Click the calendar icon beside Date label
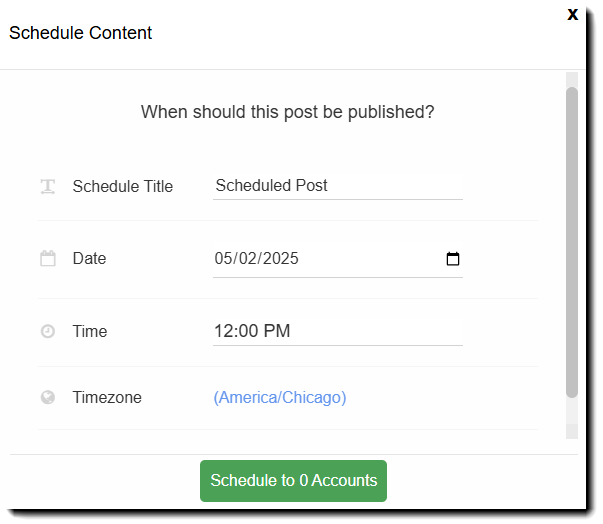Viewport: 603px width, 524px height. tap(48, 258)
